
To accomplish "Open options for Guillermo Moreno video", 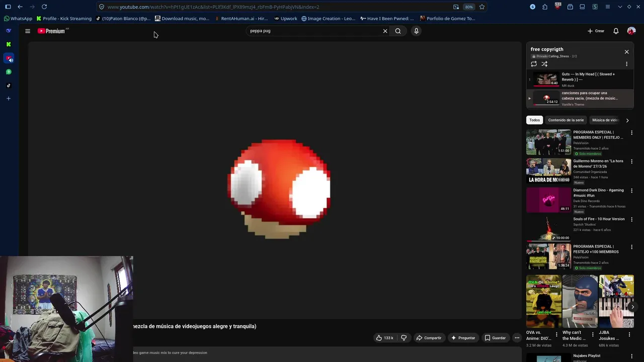I will 631,162.
